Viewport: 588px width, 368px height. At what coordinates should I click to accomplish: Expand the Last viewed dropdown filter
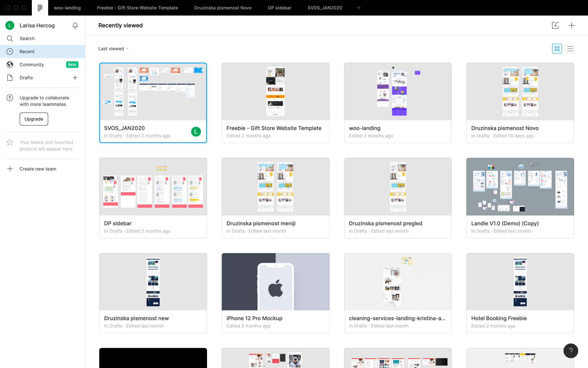[113, 48]
